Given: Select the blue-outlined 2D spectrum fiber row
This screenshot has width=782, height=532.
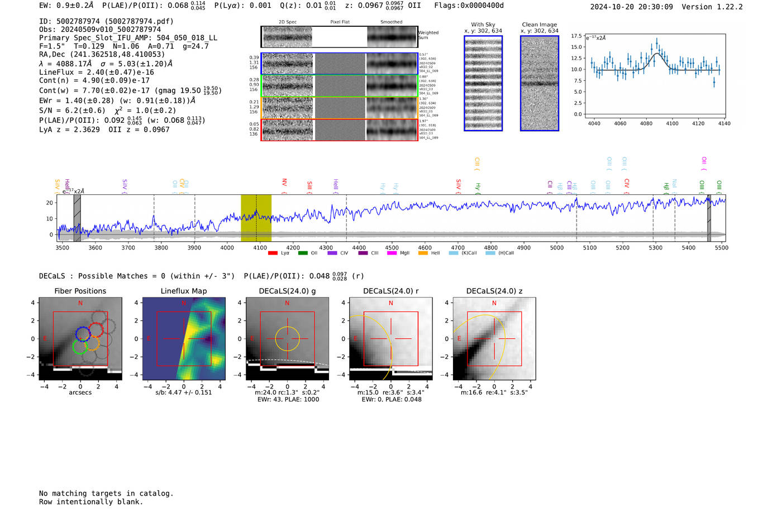Looking at the screenshot, I should pyautogui.click(x=340, y=64).
